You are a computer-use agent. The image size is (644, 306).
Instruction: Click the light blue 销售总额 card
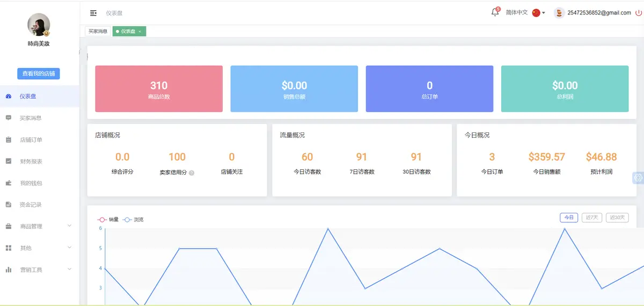(294, 89)
